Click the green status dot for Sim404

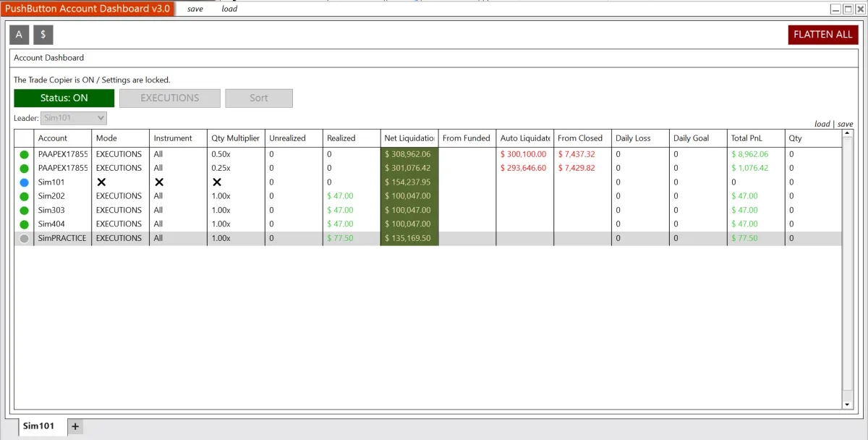[x=24, y=224]
